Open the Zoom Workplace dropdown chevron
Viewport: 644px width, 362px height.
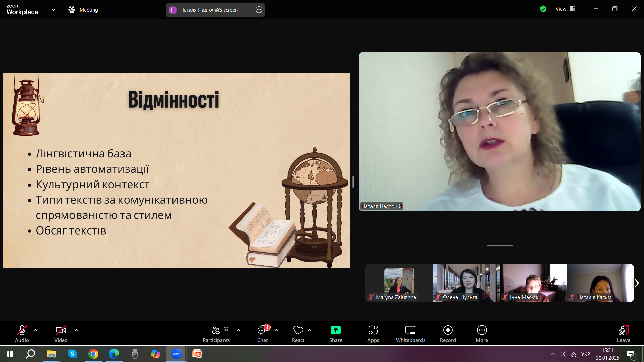click(x=54, y=10)
